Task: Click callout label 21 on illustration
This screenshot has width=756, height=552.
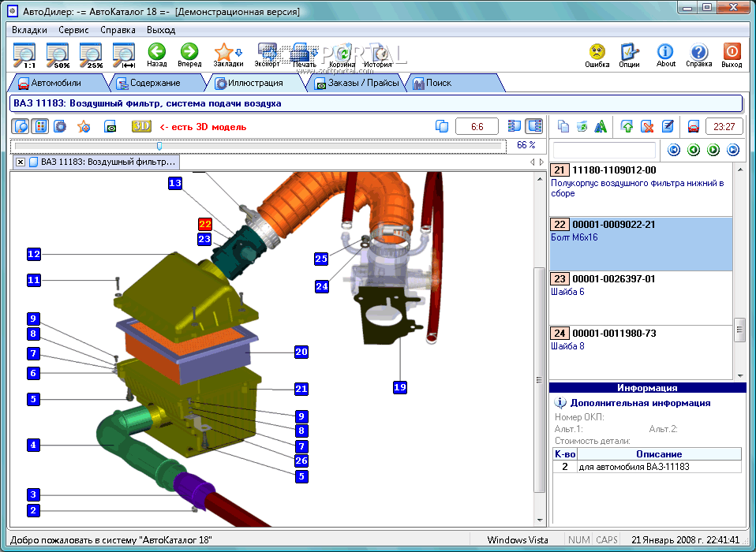Action: pos(301,389)
